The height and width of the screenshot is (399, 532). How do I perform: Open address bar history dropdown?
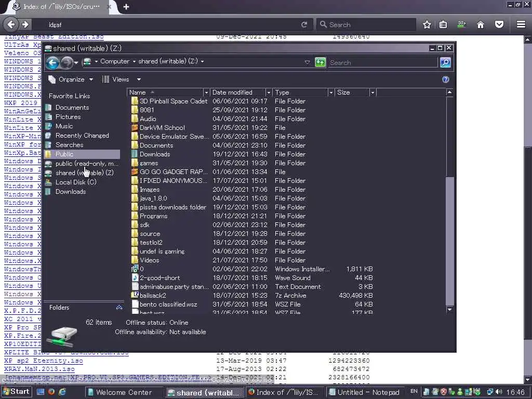click(x=307, y=62)
